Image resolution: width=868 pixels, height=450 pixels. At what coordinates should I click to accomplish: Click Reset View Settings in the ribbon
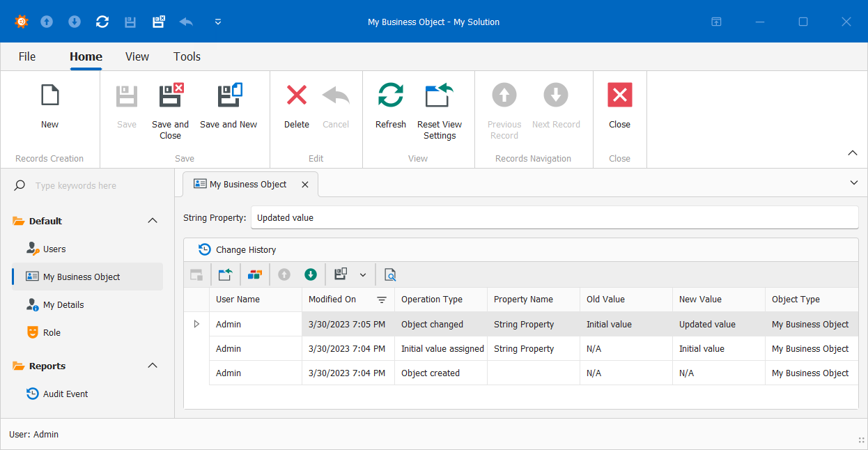(x=440, y=111)
